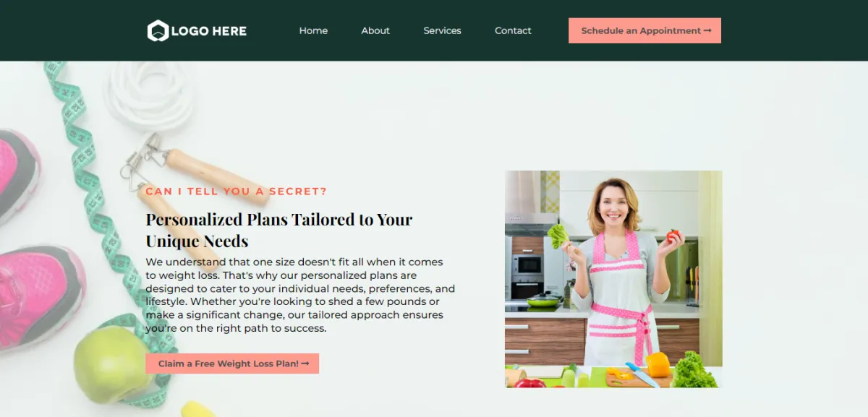Click the yellow bell pepper on cutting board
The image size is (868, 417).
click(x=658, y=364)
